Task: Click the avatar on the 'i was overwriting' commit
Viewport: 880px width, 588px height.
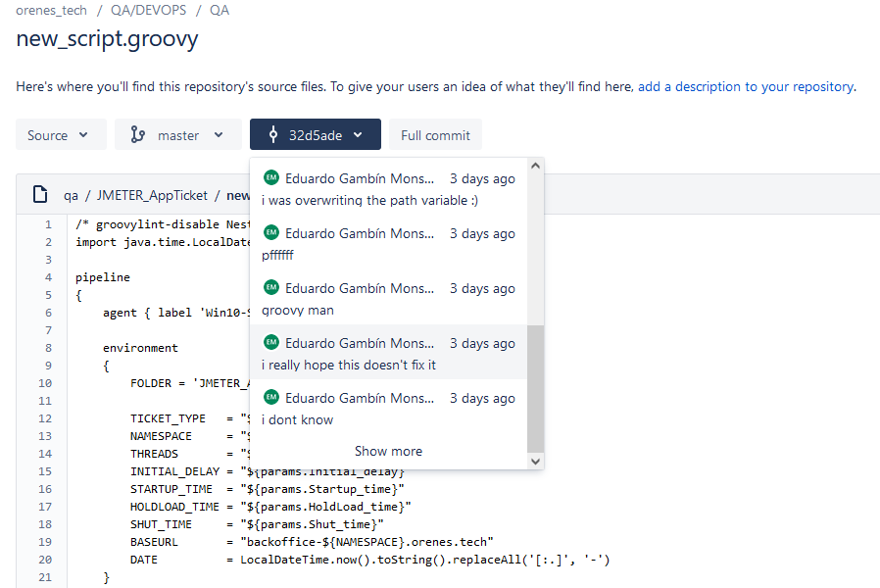Action: [x=271, y=177]
